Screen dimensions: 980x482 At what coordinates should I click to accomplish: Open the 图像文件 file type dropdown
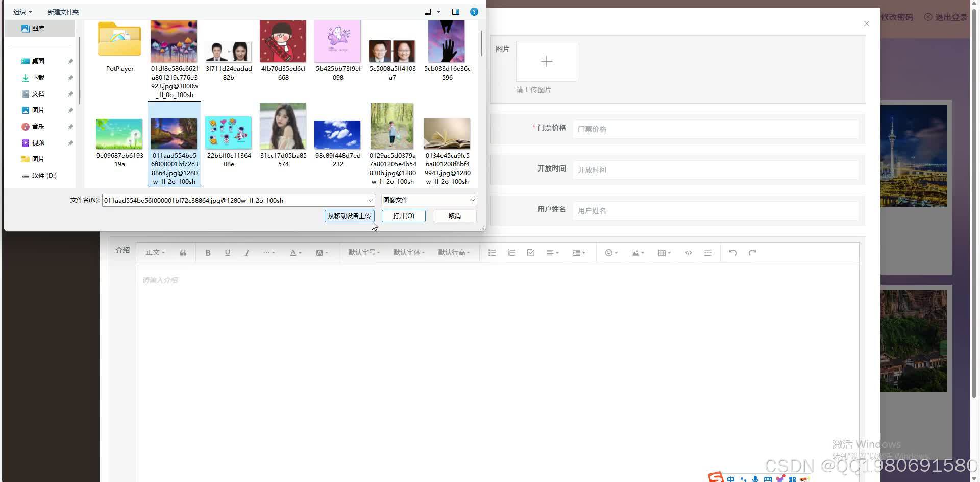click(428, 200)
